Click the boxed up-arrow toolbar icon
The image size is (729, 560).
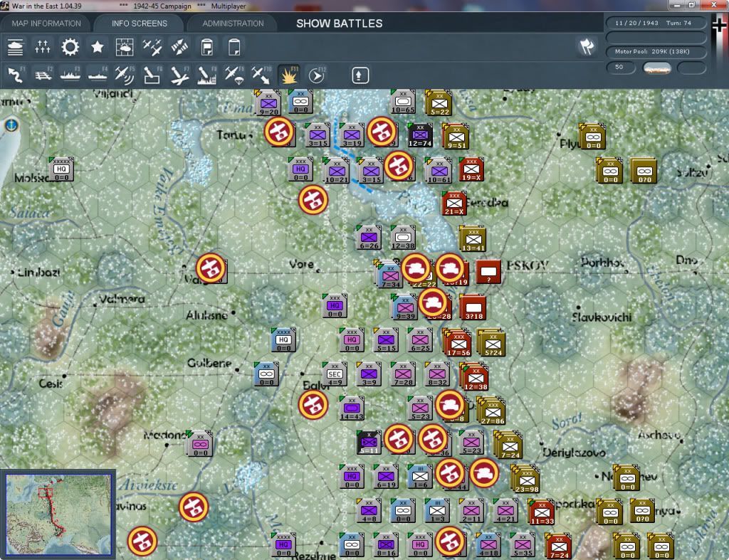point(360,75)
